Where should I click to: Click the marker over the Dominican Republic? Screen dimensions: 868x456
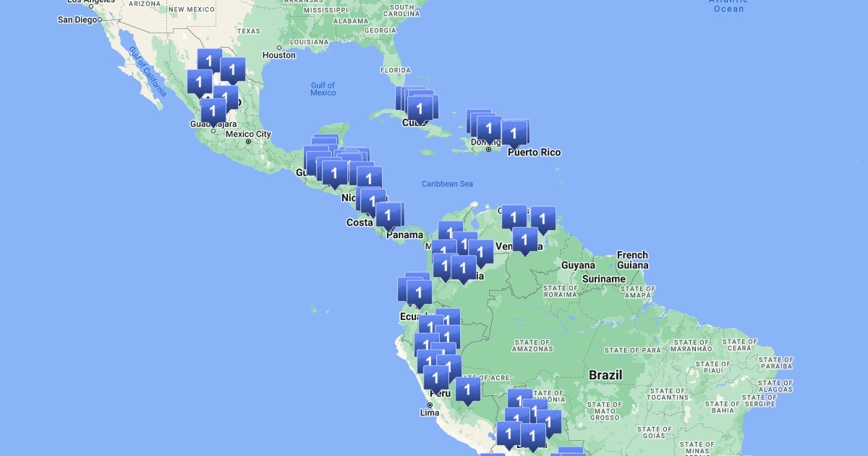(x=489, y=130)
